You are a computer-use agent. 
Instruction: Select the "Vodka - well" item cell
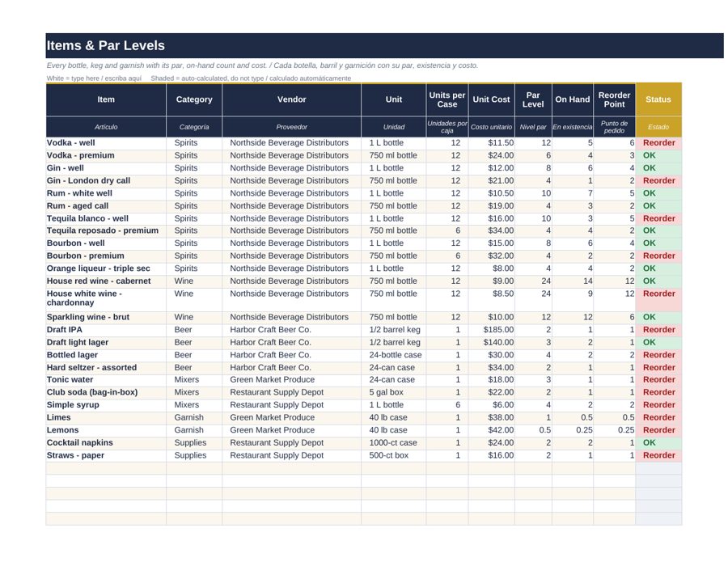pos(106,143)
